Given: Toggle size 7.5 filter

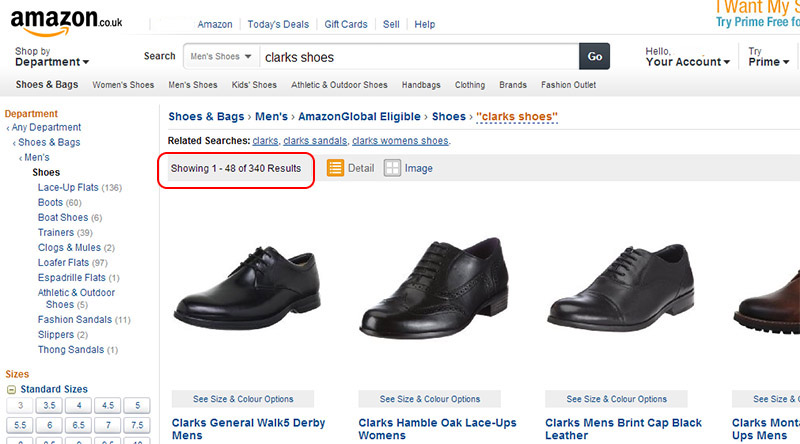Looking at the screenshot, I should 136,425.
